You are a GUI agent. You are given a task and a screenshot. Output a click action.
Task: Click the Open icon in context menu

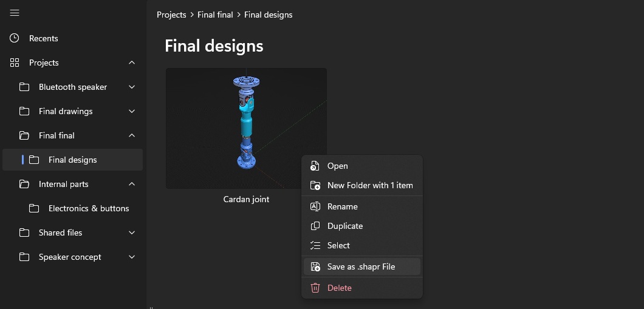click(x=315, y=166)
